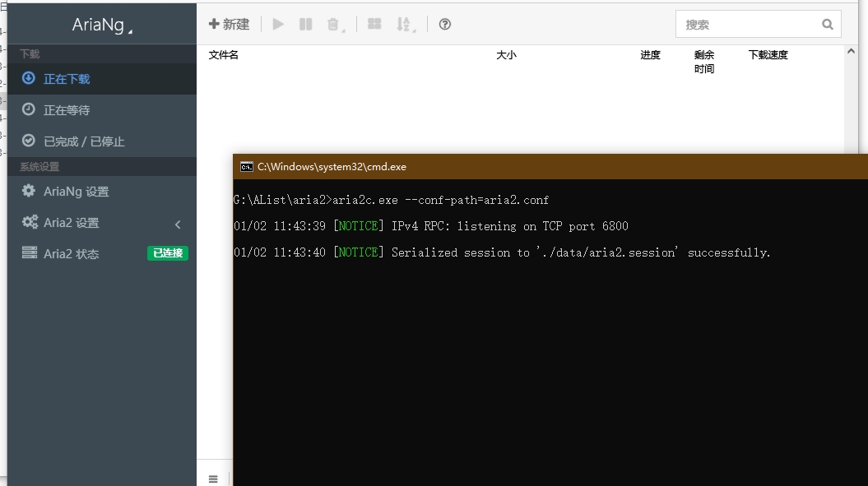The height and width of the screenshot is (486, 868).
Task: Click the aria2c.exe command line in cmd
Action: pyautogui.click(x=392, y=200)
